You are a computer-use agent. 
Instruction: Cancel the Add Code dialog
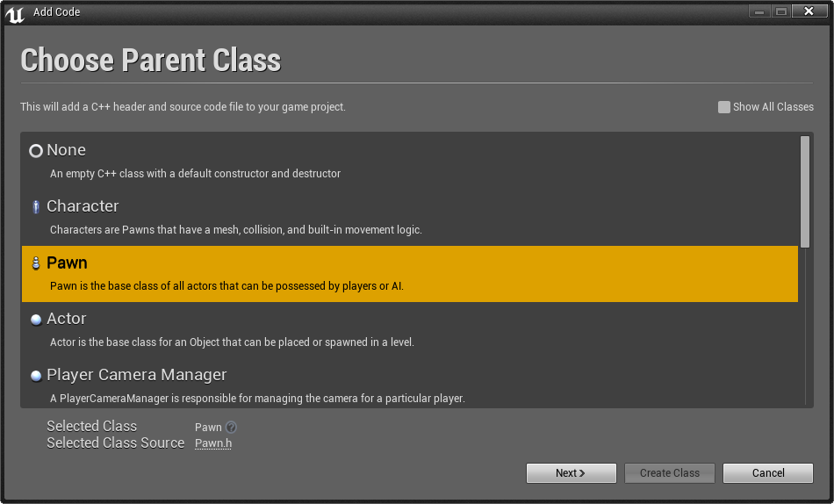(768, 472)
